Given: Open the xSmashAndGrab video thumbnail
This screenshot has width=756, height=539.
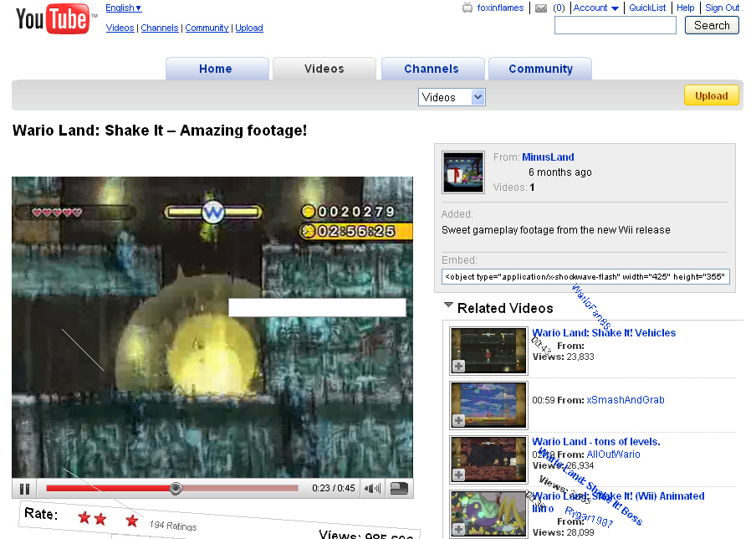Looking at the screenshot, I should [x=488, y=405].
